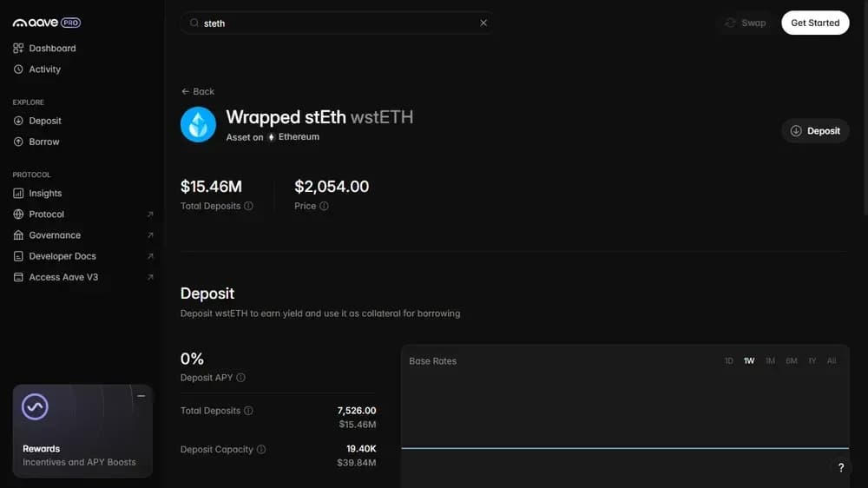The image size is (868, 488).
Task: Go Back to the previous page
Action: pos(198,91)
